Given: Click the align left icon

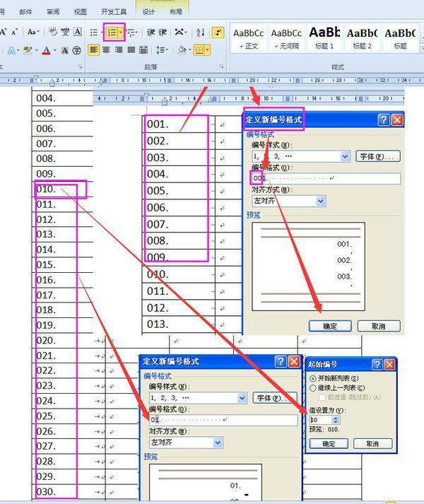Looking at the screenshot, I should point(94,49).
